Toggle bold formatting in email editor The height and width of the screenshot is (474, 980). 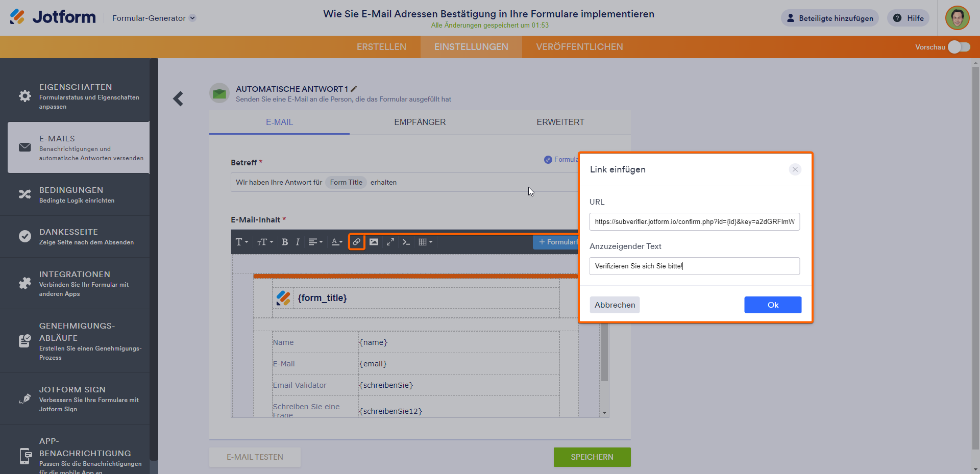(x=285, y=242)
